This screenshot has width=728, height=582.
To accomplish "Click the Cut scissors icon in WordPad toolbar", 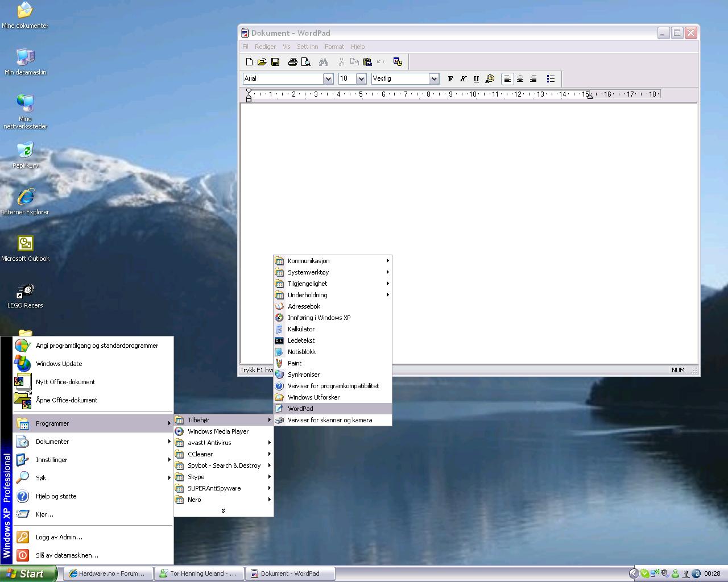I will 341,62.
